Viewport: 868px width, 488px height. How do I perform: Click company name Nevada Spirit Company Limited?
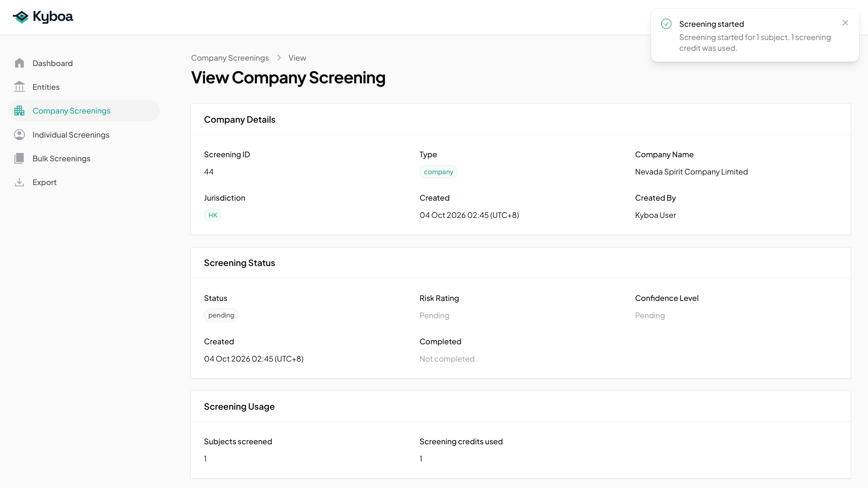tap(691, 172)
